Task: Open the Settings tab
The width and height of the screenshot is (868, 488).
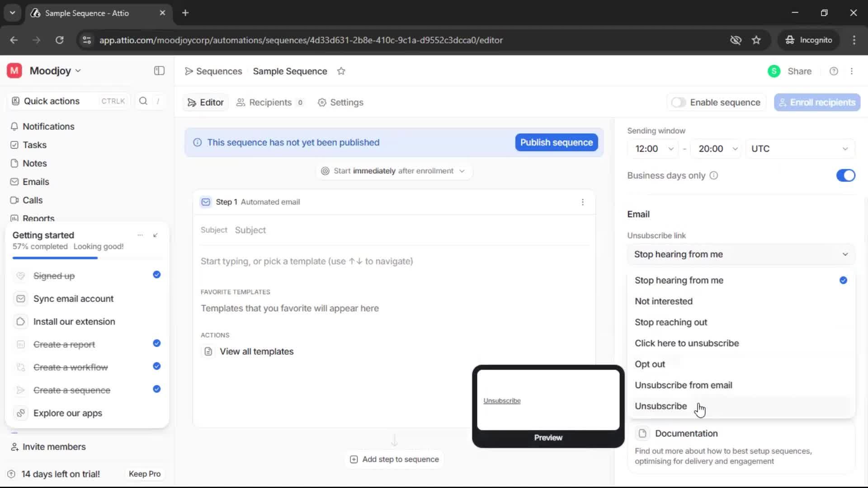Action: [x=340, y=102]
